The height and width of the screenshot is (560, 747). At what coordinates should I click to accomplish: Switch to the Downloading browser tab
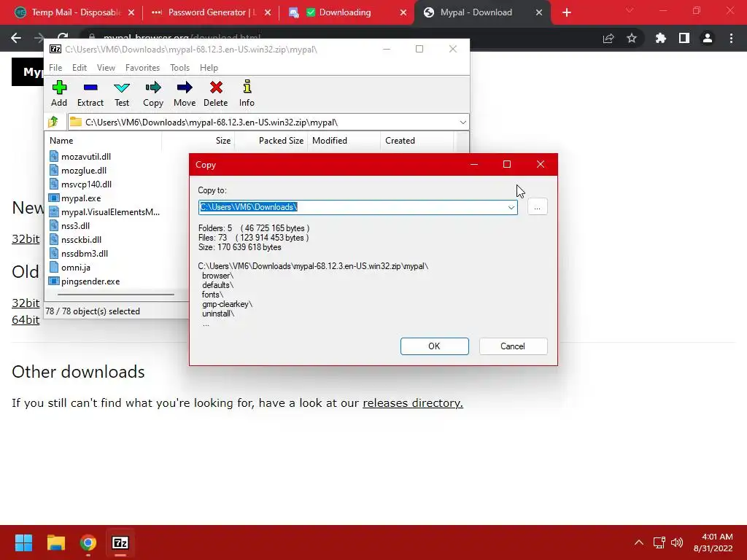[345, 12]
